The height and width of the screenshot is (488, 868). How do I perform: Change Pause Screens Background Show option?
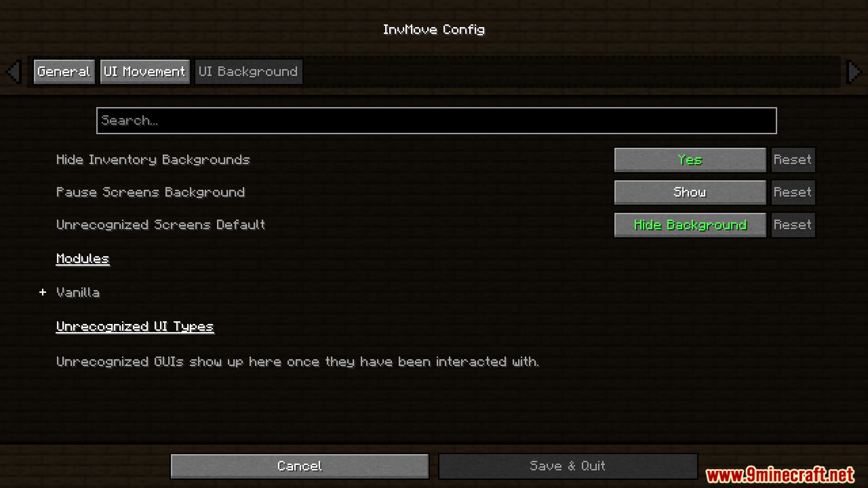[x=690, y=192]
